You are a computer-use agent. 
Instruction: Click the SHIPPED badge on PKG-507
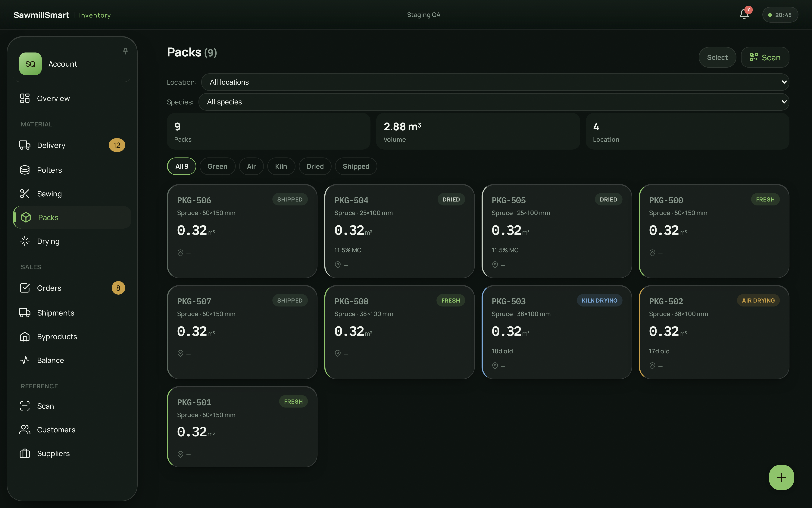[290, 300]
